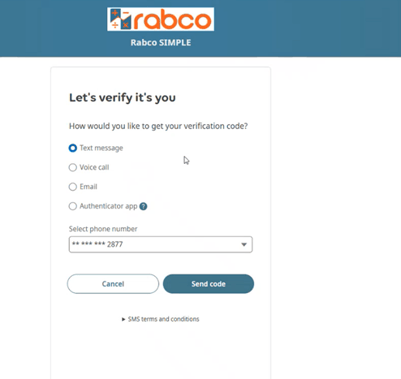This screenshot has height=379, width=401.
Task: Click the Authenticator app label text
Action: 108,206
